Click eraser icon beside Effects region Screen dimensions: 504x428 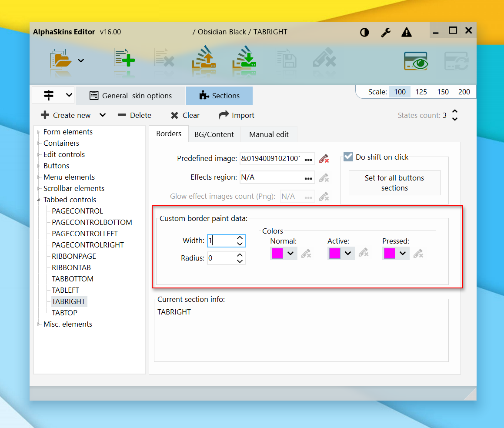(324, 177)
